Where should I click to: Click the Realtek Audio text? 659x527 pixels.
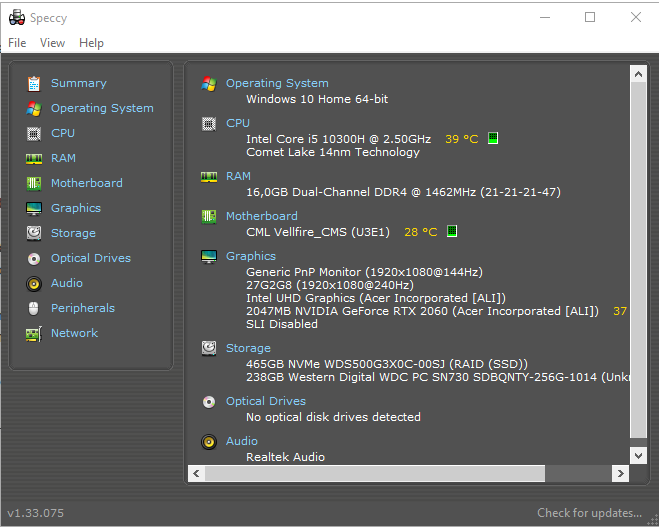click(x=285, y=457)
